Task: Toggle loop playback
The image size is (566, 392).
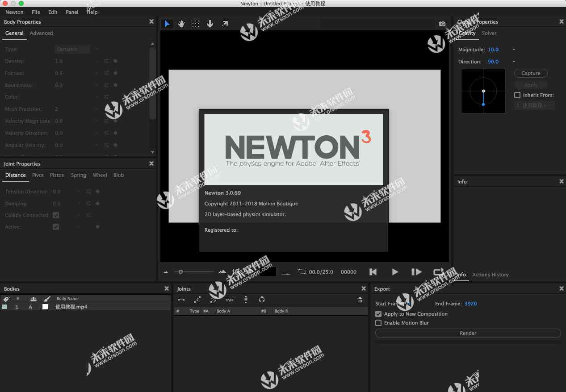Action: [x=438, y=272]
